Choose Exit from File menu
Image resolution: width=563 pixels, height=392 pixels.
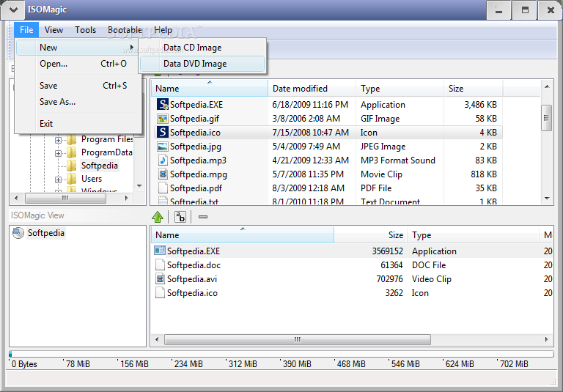(78, 124)
